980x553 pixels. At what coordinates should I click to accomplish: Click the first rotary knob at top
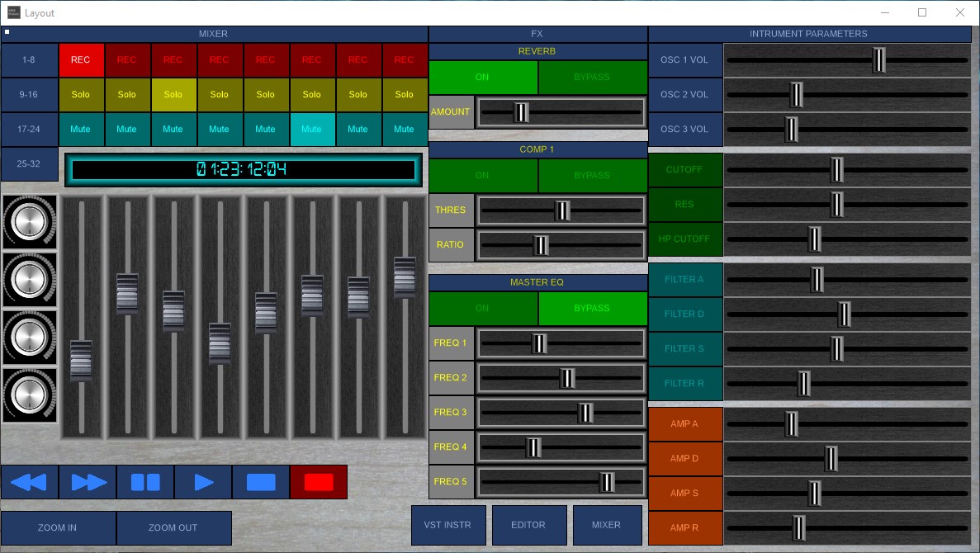tap(30, 222)
